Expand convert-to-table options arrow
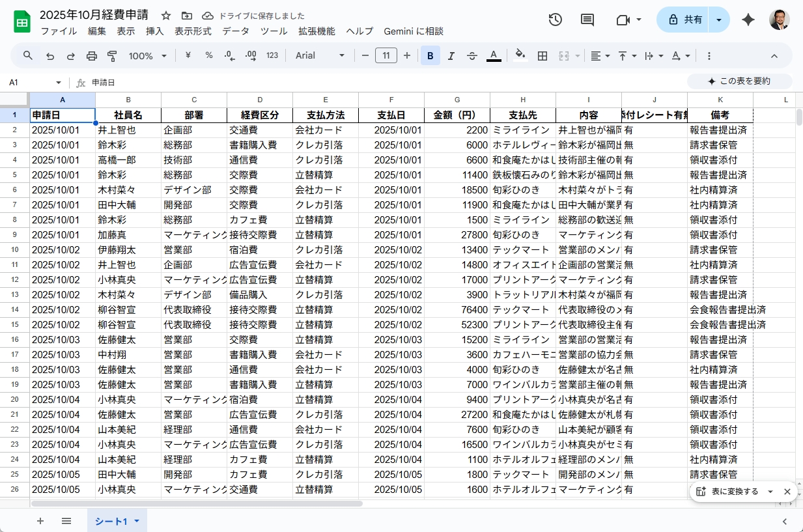 pyautogui.click(x=770, y=492)
